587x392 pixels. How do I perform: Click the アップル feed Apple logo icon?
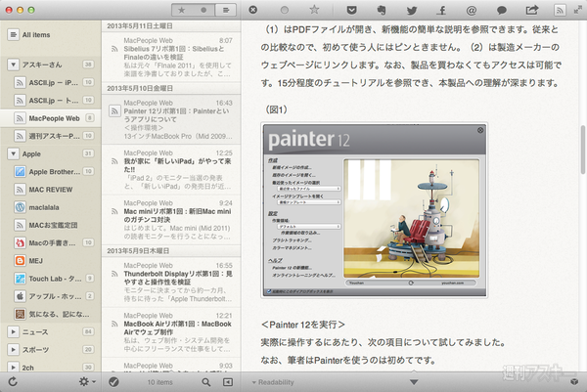[20, 296]
